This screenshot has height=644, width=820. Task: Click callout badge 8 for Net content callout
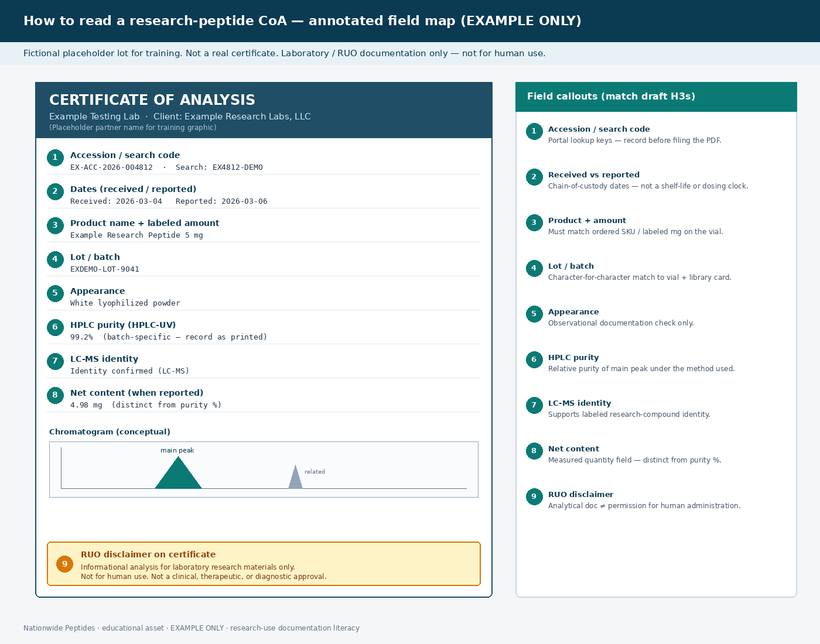click(x=534, y=451)
